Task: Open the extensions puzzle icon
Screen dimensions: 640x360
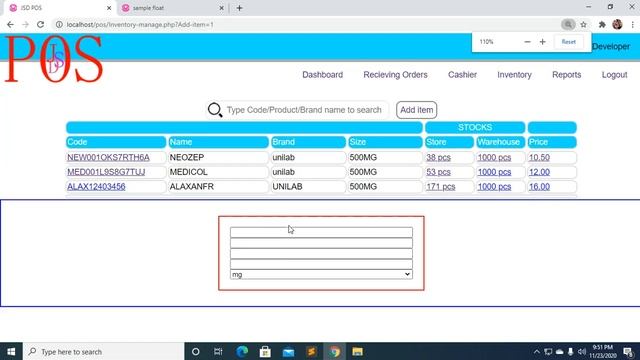Action: coord(602,24)
